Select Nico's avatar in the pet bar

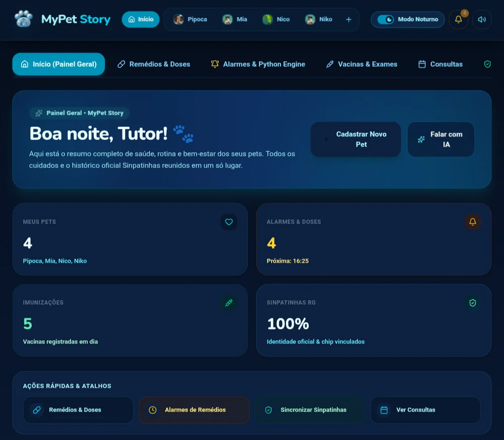pyautogui.click(x=268, y=19)
